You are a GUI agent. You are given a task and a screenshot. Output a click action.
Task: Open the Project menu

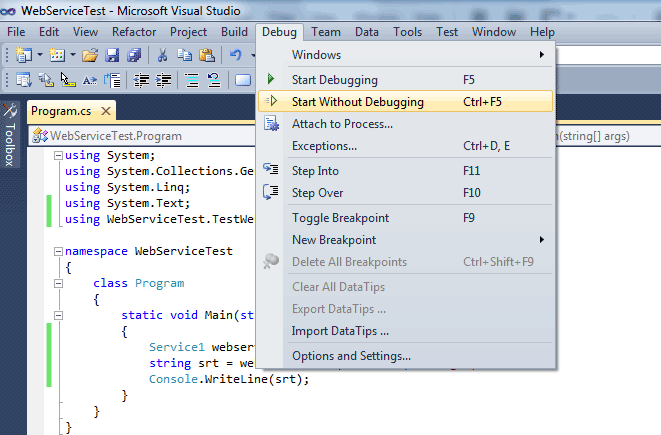[x=188, y=32]
